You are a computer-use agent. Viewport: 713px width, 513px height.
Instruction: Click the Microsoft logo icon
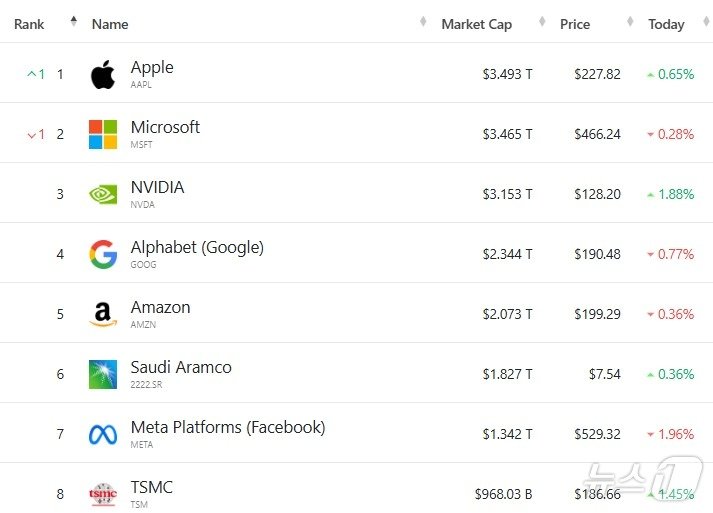click(103, 134)
